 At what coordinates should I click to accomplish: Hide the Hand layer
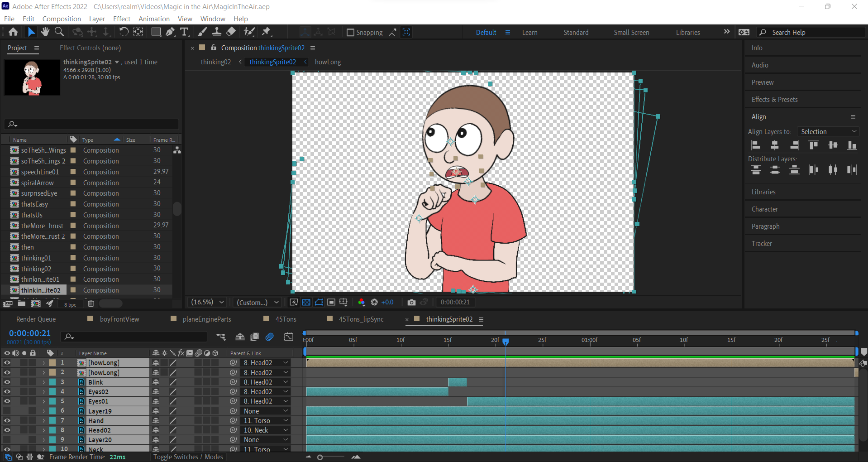7,421
